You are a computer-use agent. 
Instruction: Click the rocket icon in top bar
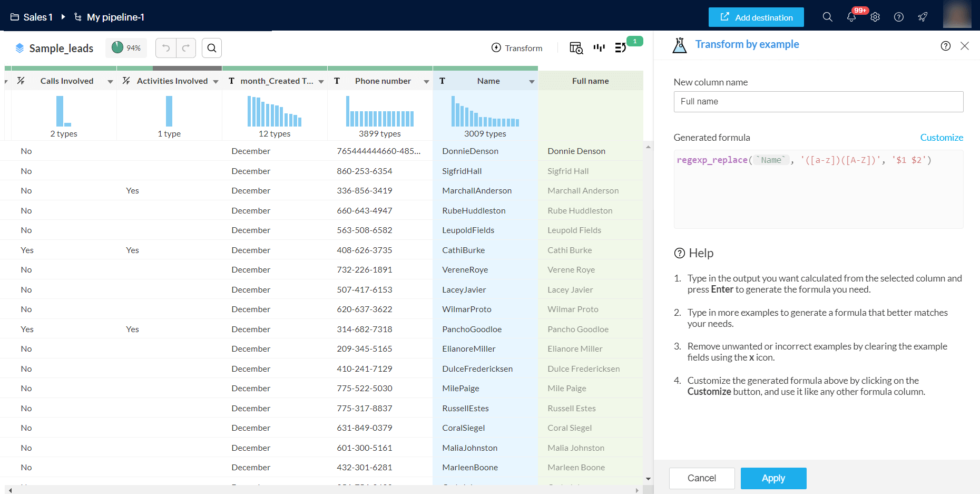coord(923,17)
